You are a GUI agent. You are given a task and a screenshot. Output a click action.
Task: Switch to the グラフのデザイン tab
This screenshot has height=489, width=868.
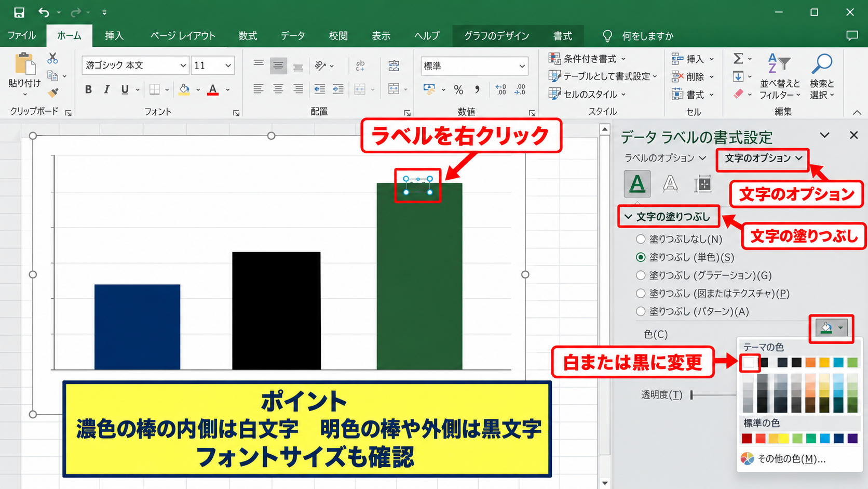click(x=497, y=36)
